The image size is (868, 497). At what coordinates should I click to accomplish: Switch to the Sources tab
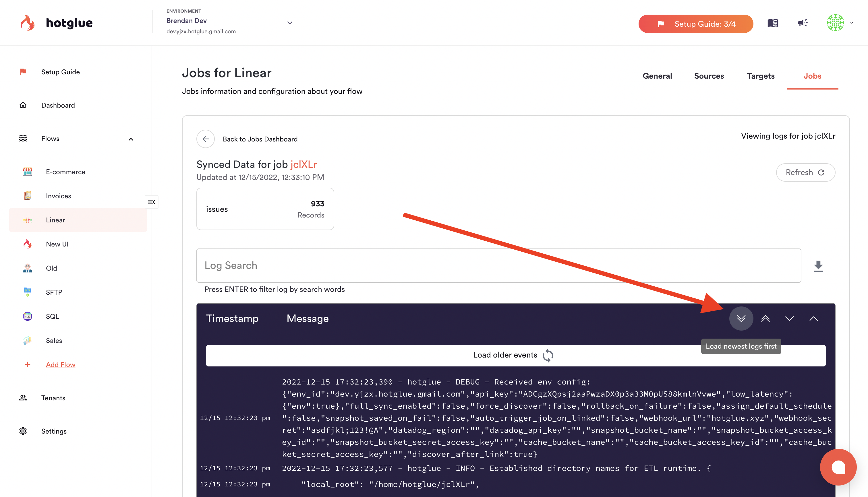[x=709, y=76]
